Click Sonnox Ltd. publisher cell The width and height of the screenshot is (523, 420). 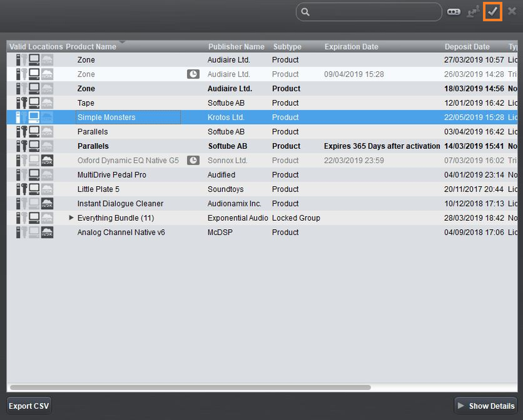click(x=228, y=160)
